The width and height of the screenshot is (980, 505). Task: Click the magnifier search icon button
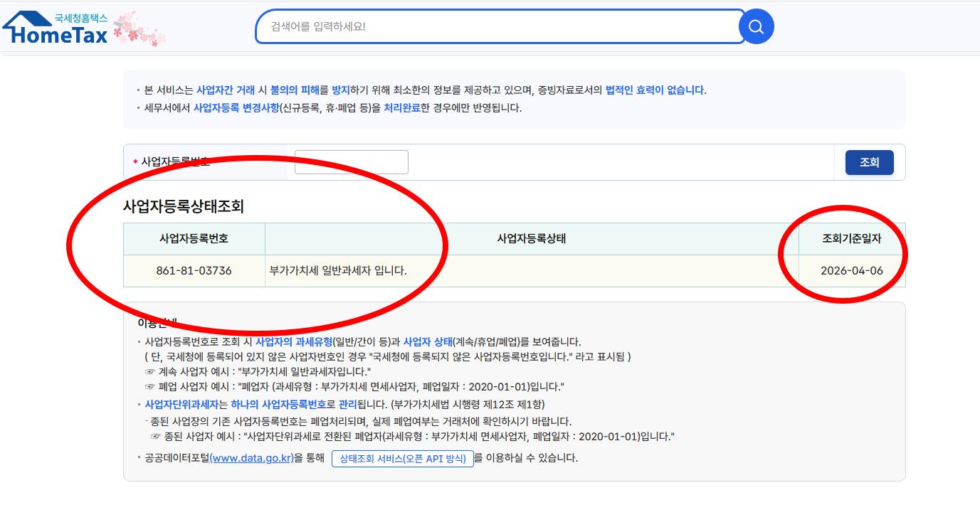tap(756, 27)
